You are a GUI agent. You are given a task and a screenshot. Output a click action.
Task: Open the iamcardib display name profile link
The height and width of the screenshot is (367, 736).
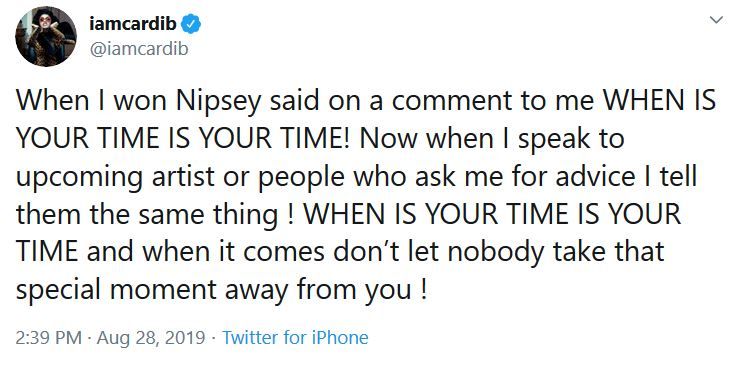[133, 24]
